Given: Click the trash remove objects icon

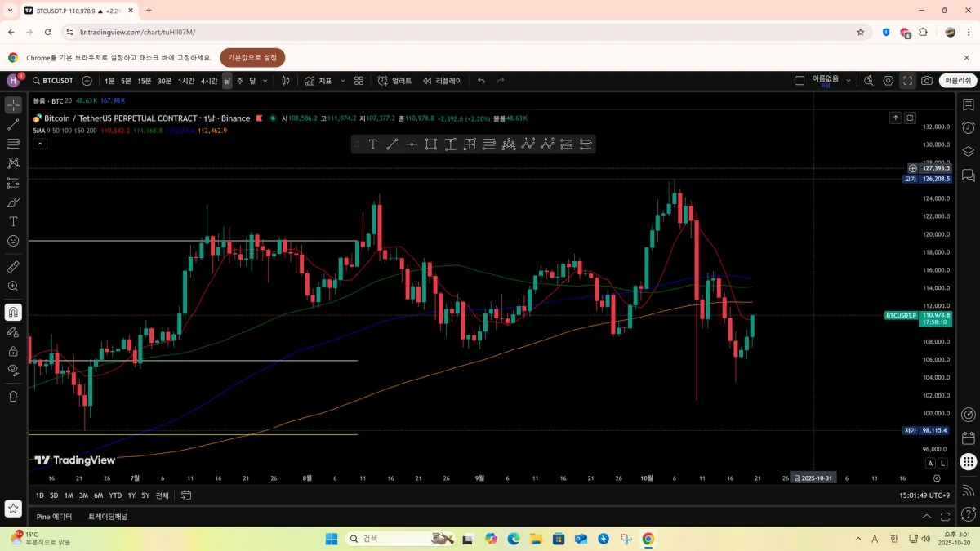Looking at the screenshot, I should tap(13, 396).
